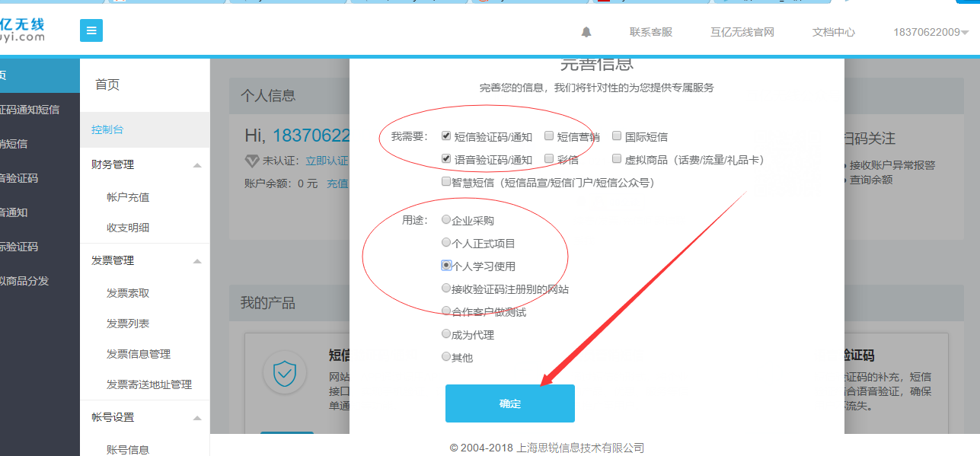This screenshot has width=980, height=456.
Task: Go to 互亿无线官网 link
Action: click(742, 32)
